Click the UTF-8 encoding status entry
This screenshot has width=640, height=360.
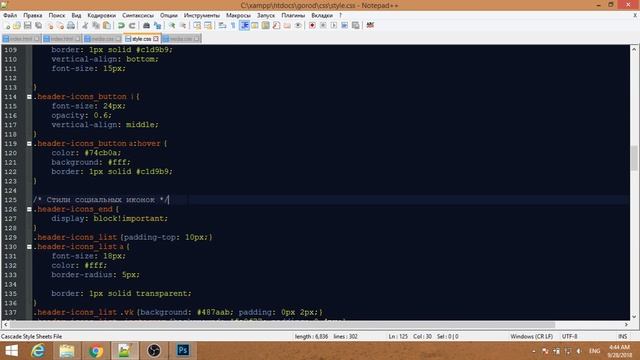point(569,336)
